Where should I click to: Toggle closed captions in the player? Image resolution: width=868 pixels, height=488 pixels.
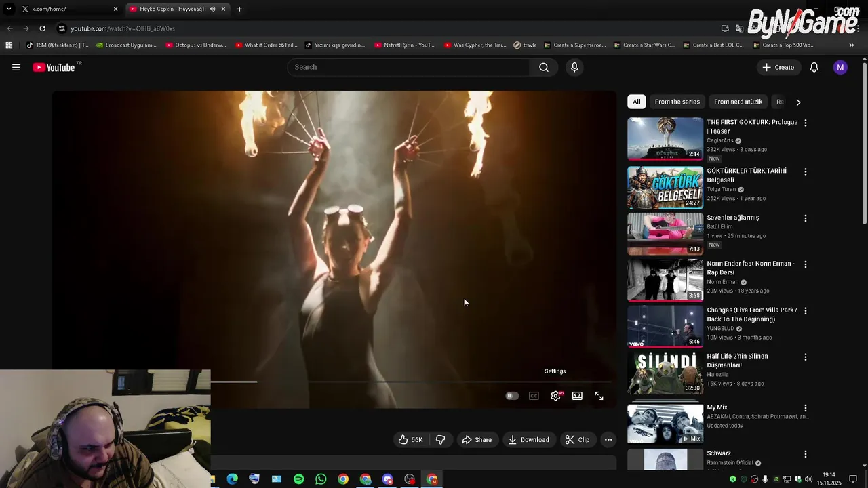click(x=534, y=396)
